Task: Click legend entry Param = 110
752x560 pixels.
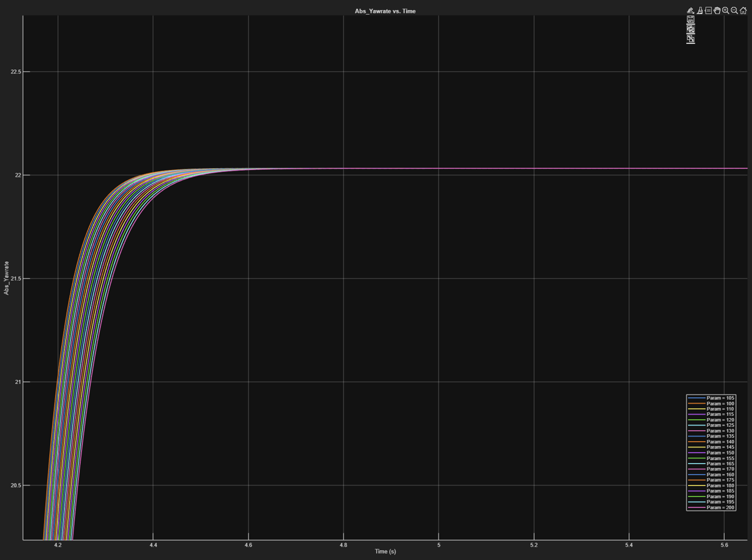Action: [711, 409]
